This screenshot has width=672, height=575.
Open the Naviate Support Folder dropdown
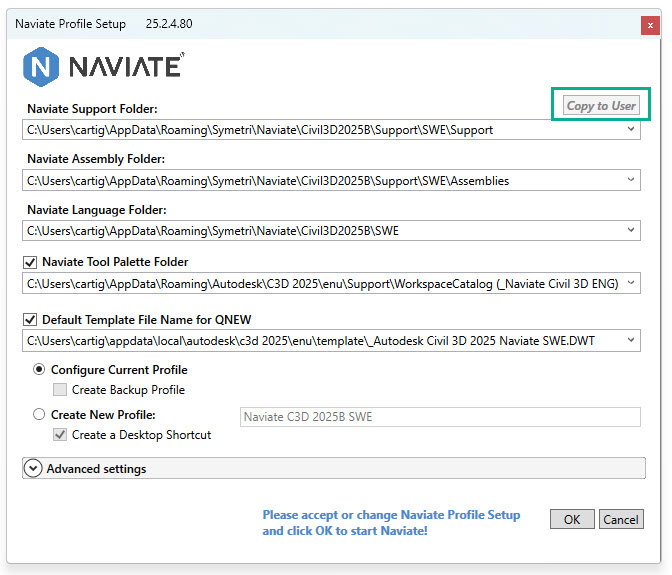(631, 129)
